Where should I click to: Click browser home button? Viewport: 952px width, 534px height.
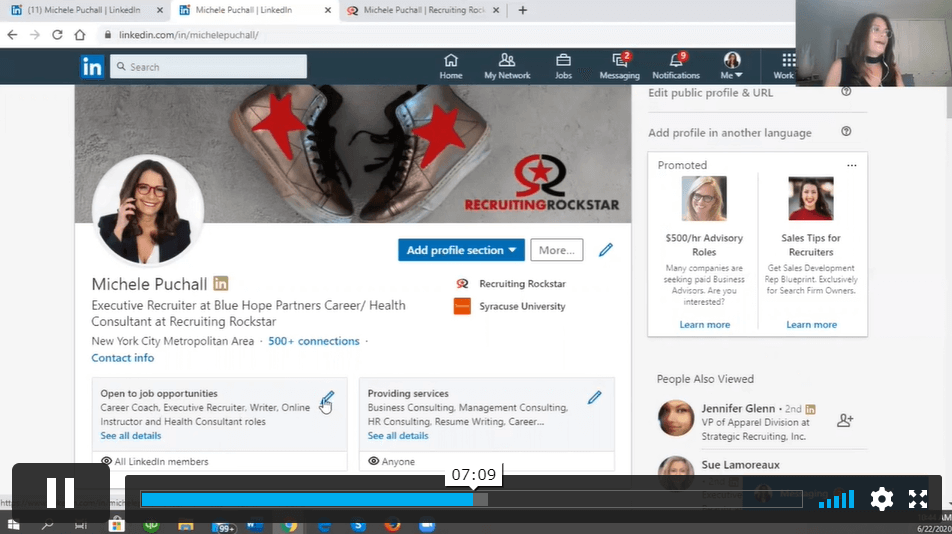[x=80, y=35]
